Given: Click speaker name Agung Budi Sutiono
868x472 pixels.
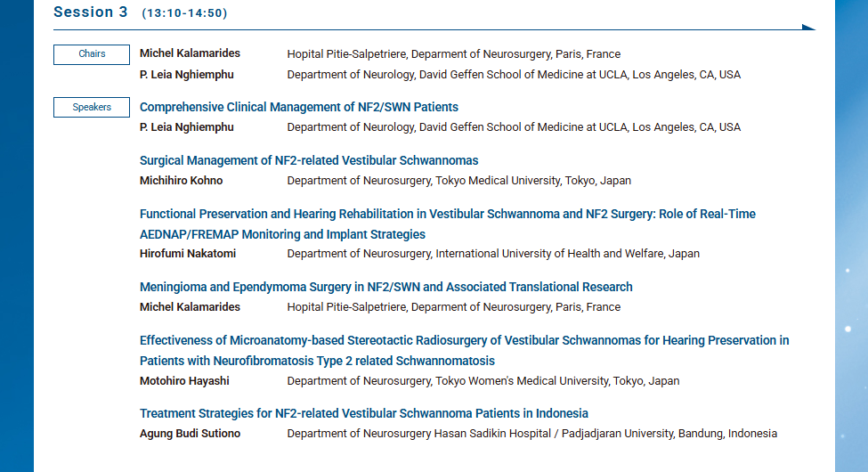Looking at the screenshot, I should pyautogui.click(x=190, y=434).
